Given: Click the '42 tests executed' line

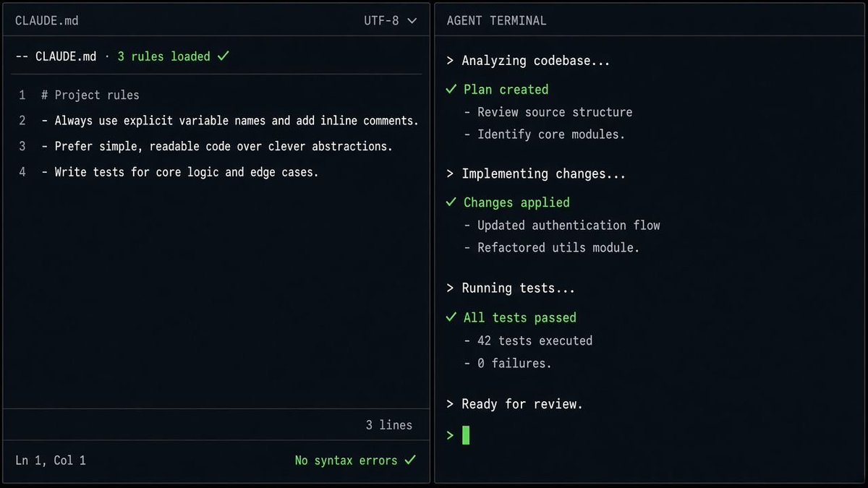Looking at the screenshot, I should coord(528,341).
